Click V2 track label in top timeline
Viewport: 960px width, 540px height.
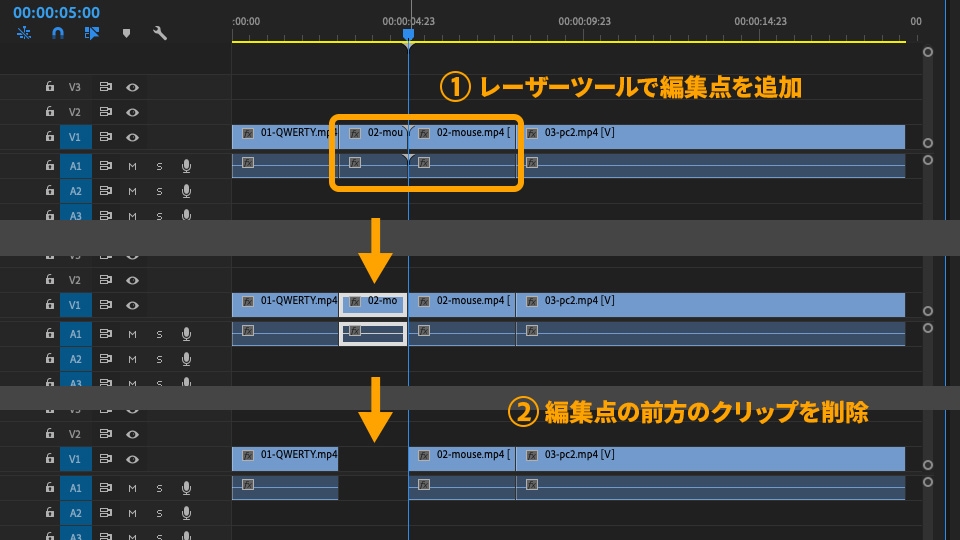(75, 112)
